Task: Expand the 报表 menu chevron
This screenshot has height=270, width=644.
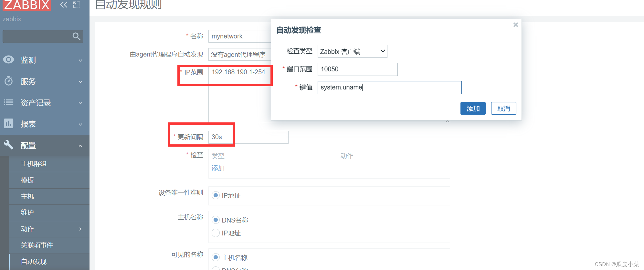Action: click(80, 124)
